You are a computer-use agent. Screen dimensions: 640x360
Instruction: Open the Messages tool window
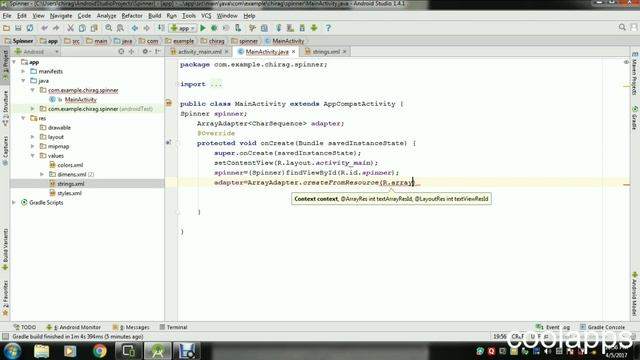pos(131,327)
